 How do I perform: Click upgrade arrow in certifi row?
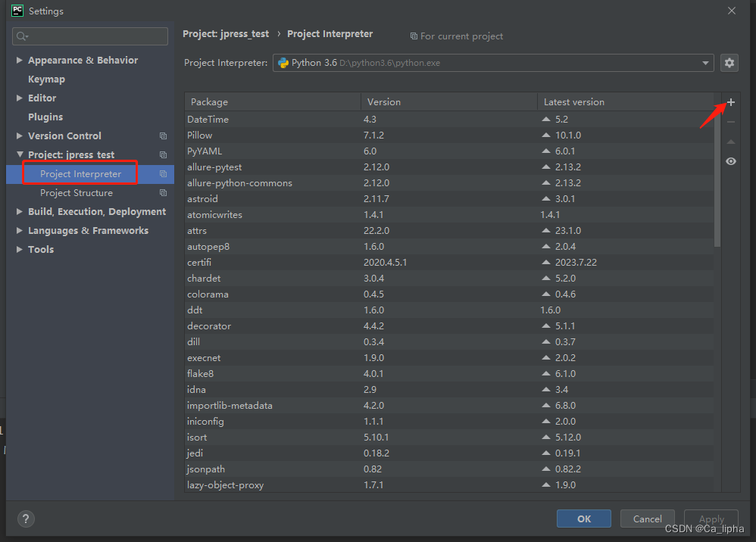pyautogui.click(x=545, y=262)
